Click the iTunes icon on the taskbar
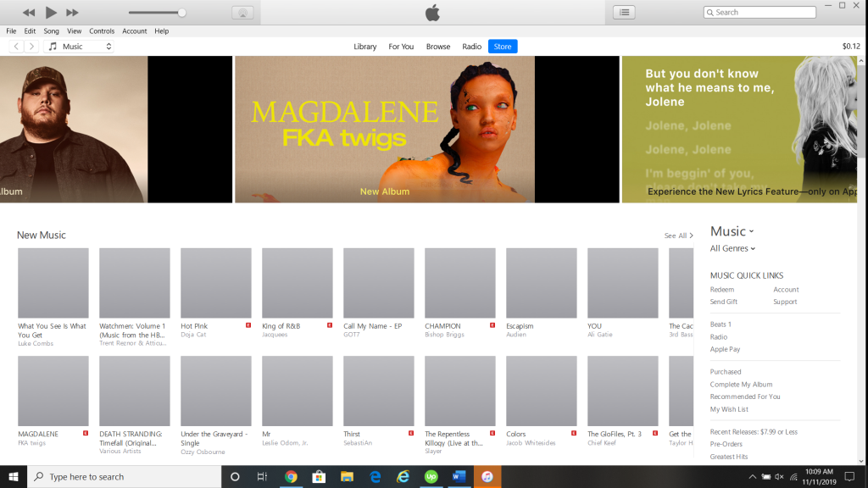The width and height of the screenshot is (868, 488). pyautogui.click(x=487, y=476)
